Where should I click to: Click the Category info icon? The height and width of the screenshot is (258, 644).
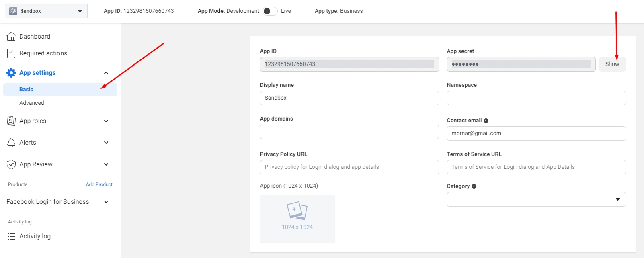coord(474,186)
